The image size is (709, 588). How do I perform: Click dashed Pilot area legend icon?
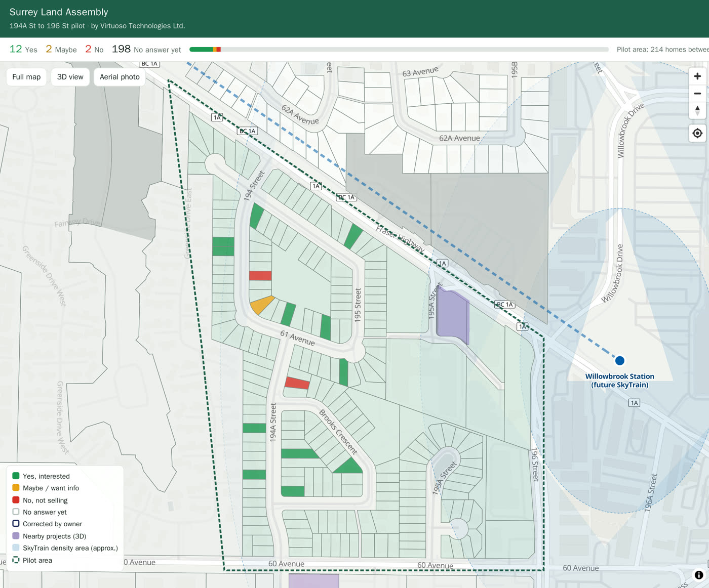(16, 560)
